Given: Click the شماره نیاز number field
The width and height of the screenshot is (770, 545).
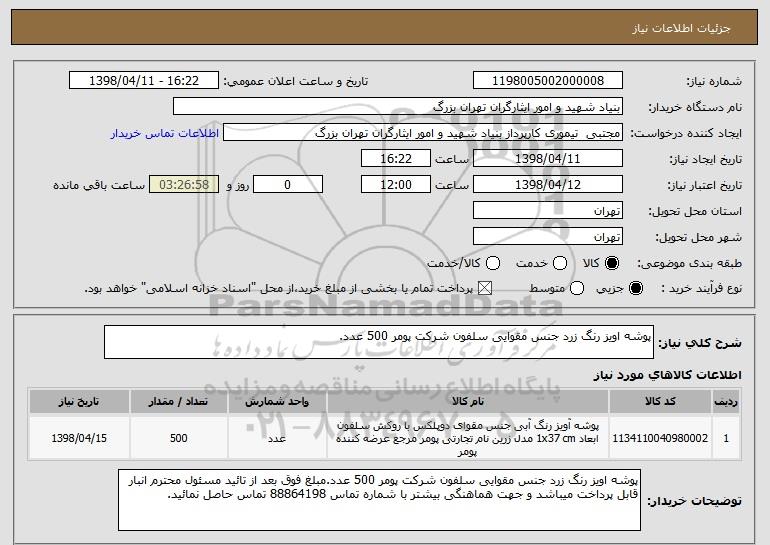Looking at the screenshot, I should pyautogui.click(x=548, y=81).
